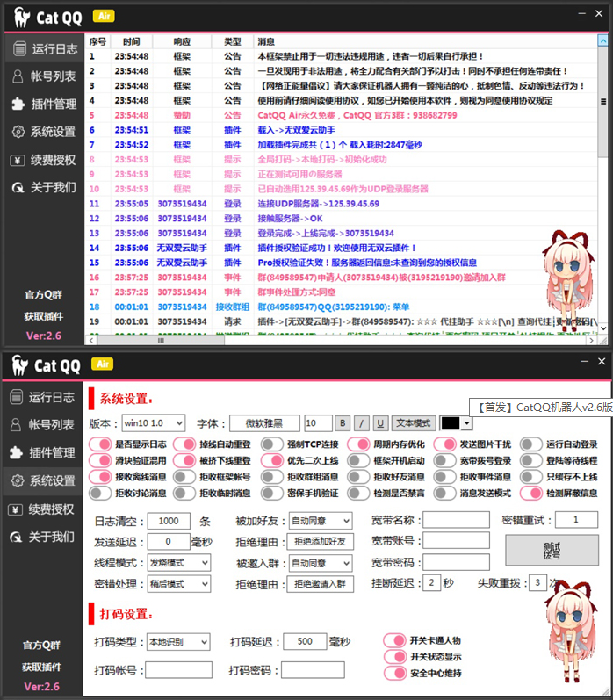Click the cartoon girl mascot in top window
This screenshot has height=700, width=613.
(568, 280)
